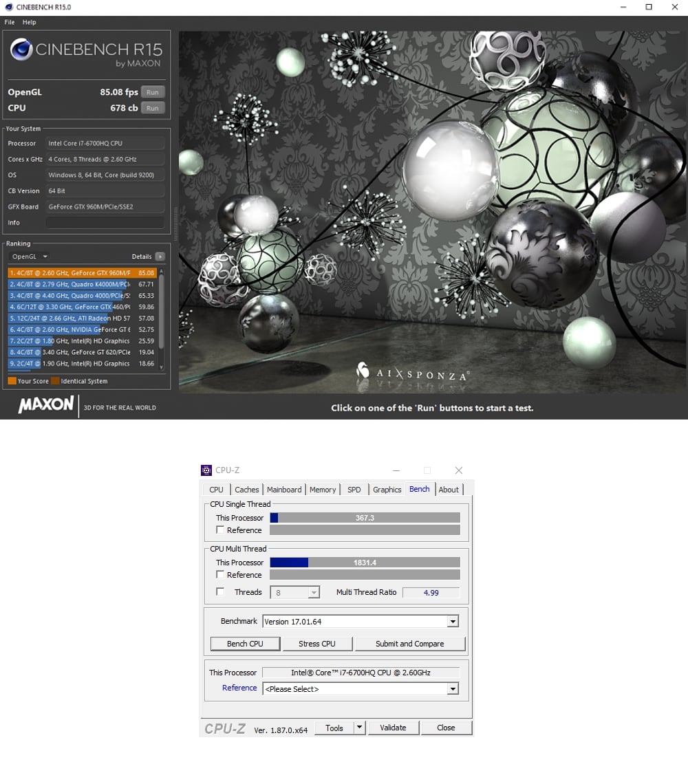688x784 pixels.
Task: Select ranking row 4 6C/12T GeForce GTX 460
Action: (83, 307)
